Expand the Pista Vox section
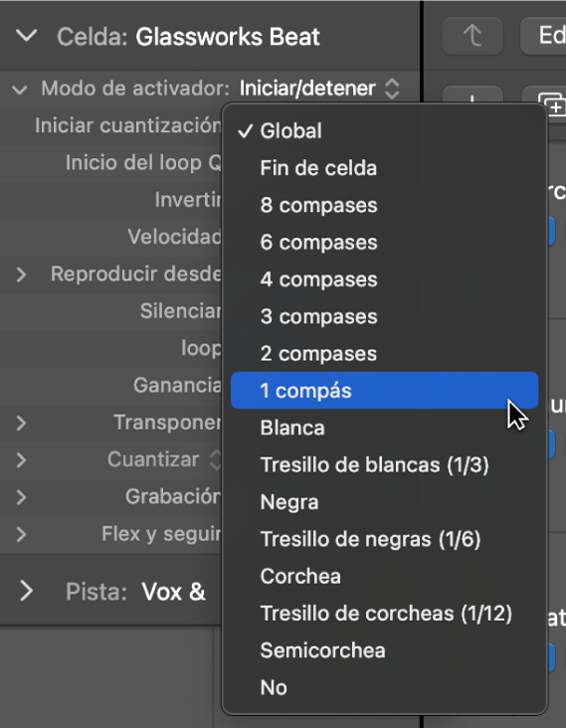566x728 pixels. click(x=27, y=591)
